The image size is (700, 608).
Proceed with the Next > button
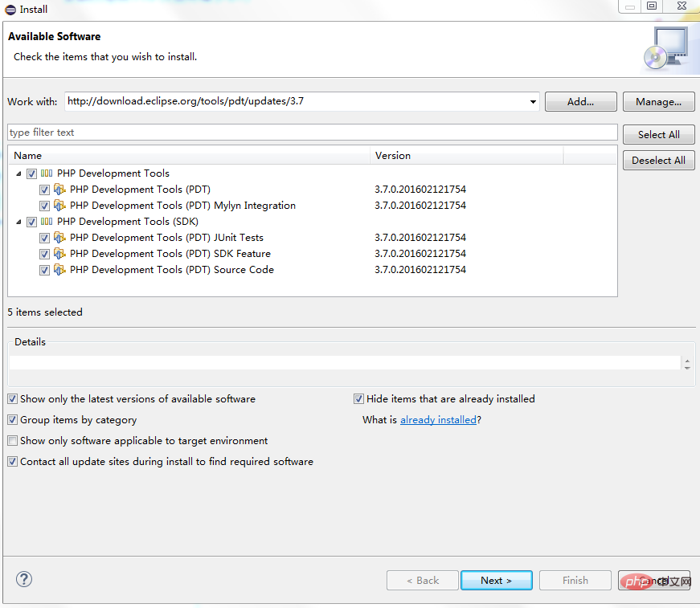pyautogui.click(x=497, y=581)
